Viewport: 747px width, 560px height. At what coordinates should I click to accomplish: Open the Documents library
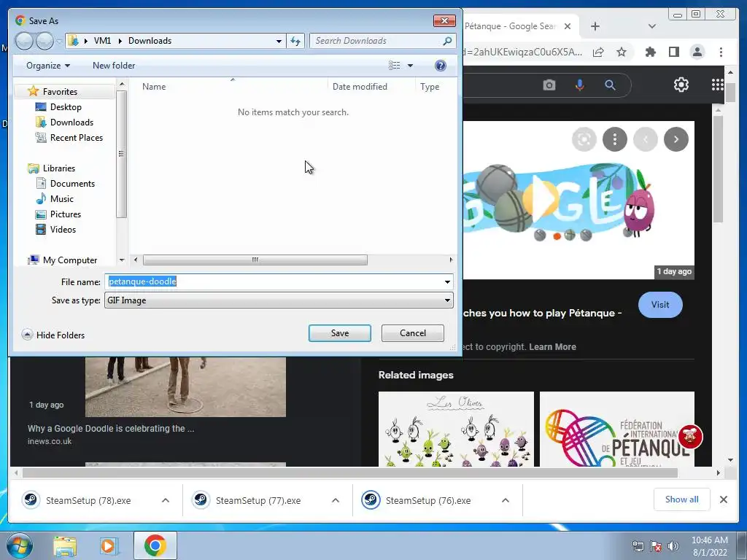72,183
